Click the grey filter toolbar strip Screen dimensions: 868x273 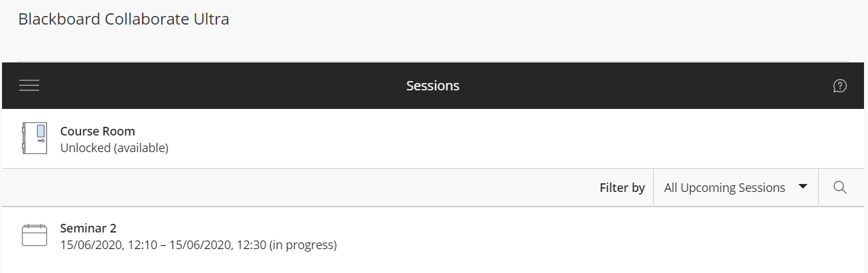click(x=299, y=188)
